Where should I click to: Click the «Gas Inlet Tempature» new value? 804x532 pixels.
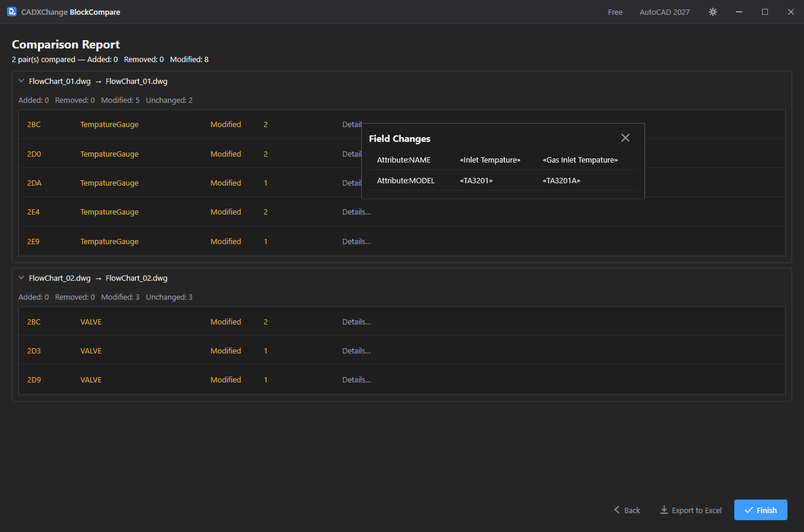coord(580,160)
